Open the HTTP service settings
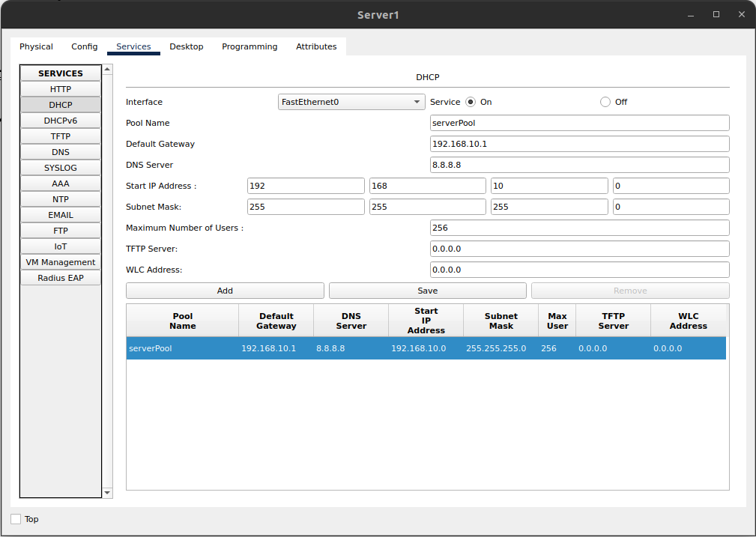 [60, 88]
